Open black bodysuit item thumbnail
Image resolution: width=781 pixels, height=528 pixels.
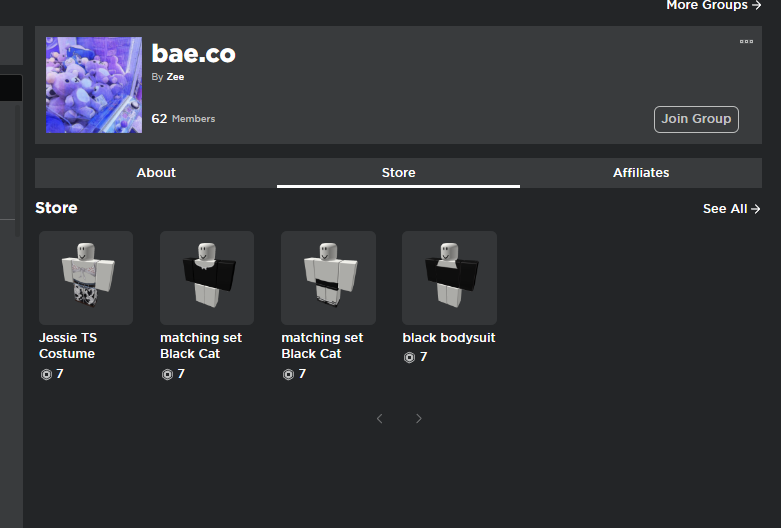click(x=449, y=278)
